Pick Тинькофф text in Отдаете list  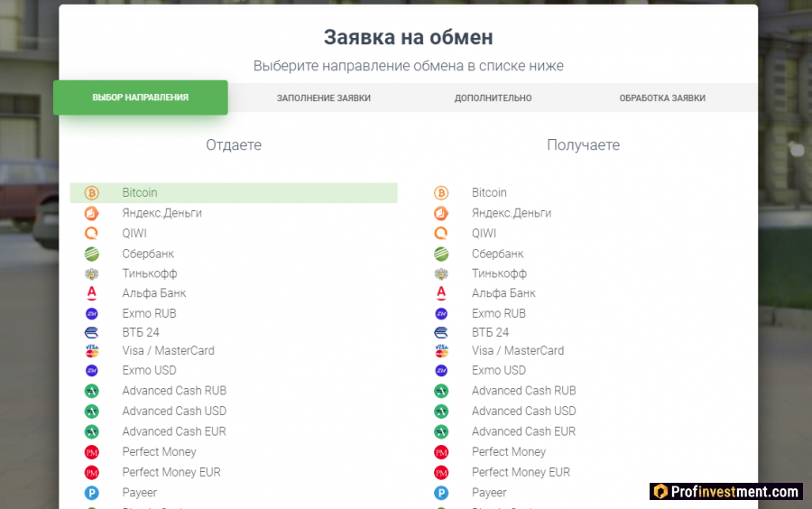pyautogui.click(x=150, y=273)
